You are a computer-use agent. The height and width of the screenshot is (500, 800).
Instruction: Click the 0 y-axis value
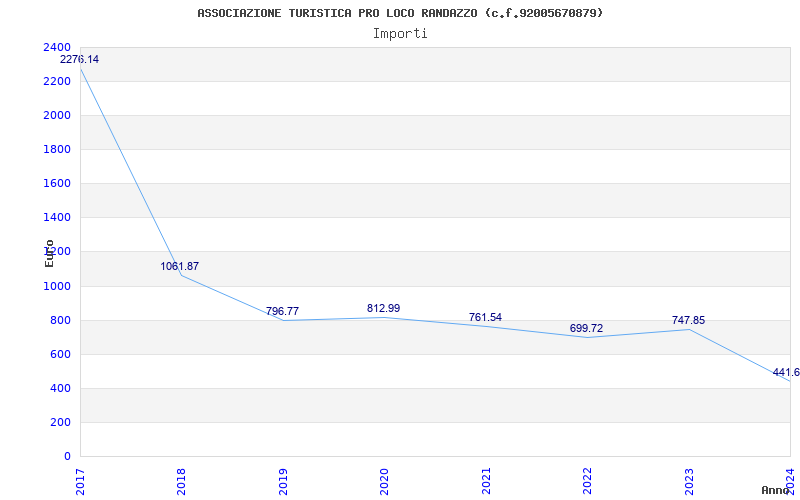pyautogui.click(x=67, y=457)
